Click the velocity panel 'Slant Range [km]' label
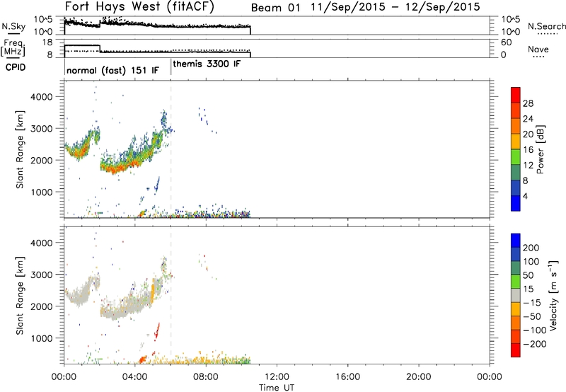This screenshot has height=392, width=566. point(20,296)
